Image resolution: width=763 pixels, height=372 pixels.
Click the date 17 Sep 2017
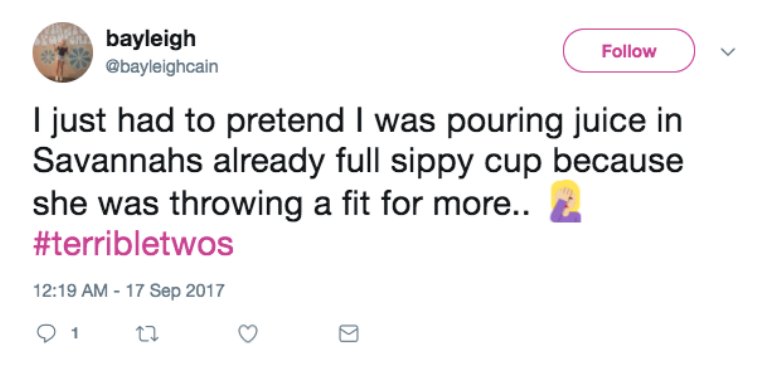coord(175,291)
